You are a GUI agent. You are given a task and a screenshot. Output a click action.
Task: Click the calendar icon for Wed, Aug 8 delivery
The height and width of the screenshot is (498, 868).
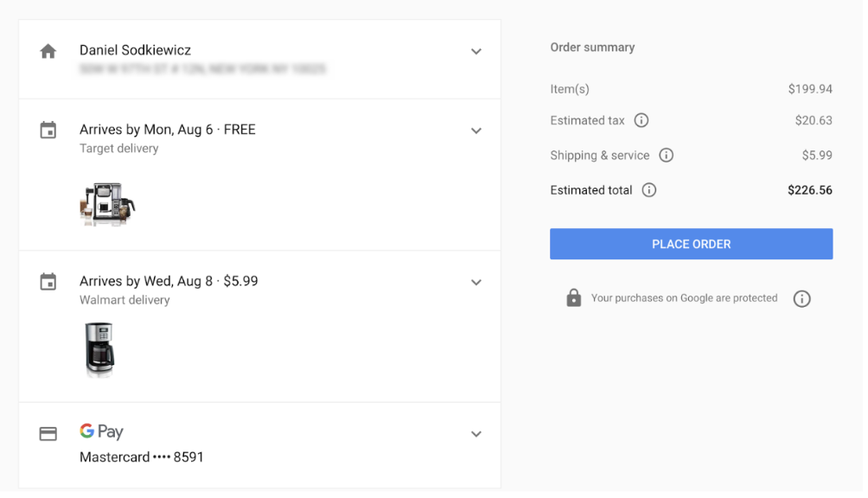coord(48,282)
